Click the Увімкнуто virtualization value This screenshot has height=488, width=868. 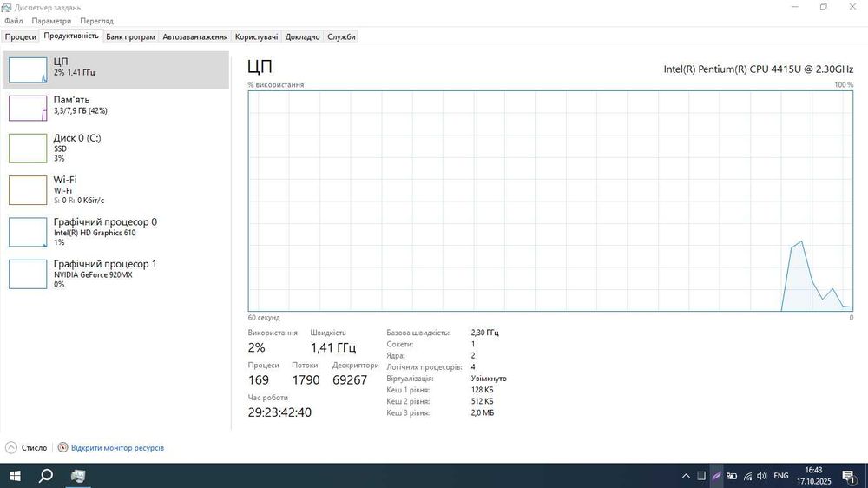coord(489,379)
